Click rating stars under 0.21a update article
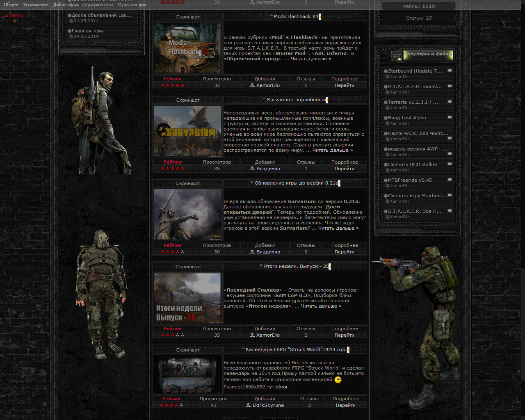The image size is (525, 420). (173, 252)
